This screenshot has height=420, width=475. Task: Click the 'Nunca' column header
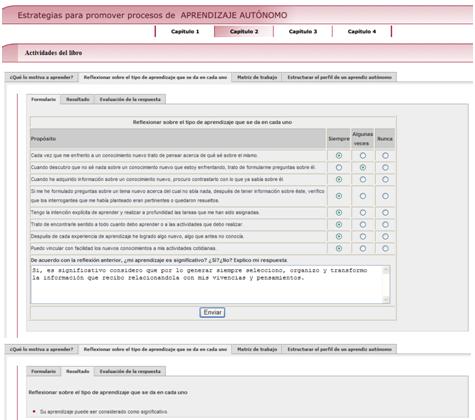pyautogui.click(x=385, y=138)
